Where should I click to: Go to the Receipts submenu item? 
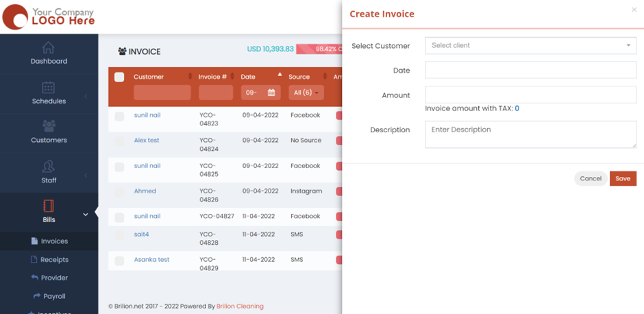tap(53, 260)
